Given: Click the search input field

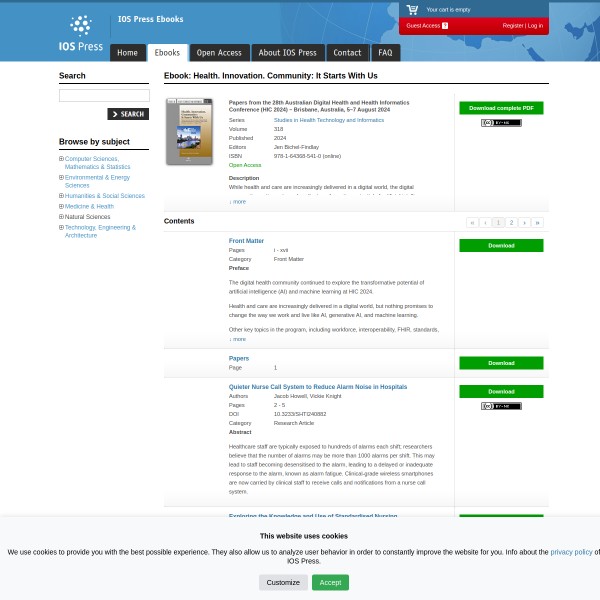Looking at the screenshot, I should coord(104,96).
